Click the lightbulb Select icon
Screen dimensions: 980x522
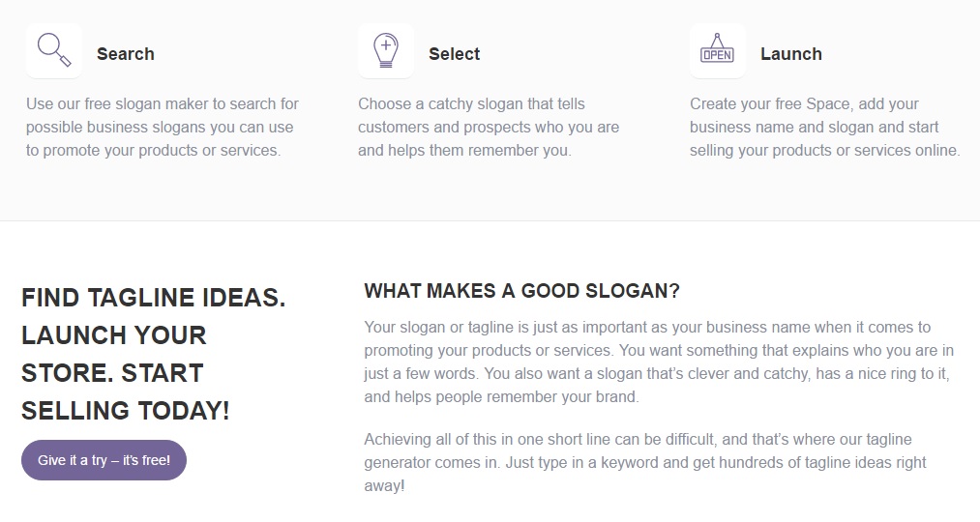[385, 50]
